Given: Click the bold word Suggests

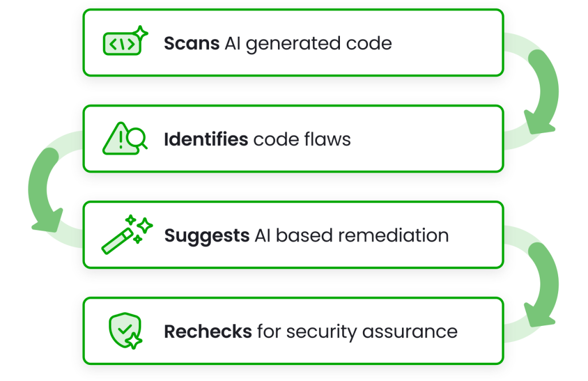Looking at the screenshot, I should (x=207, y=235).
